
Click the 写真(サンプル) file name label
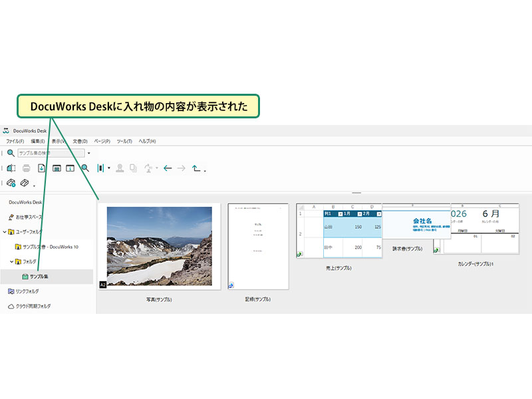tap(159, 300)
